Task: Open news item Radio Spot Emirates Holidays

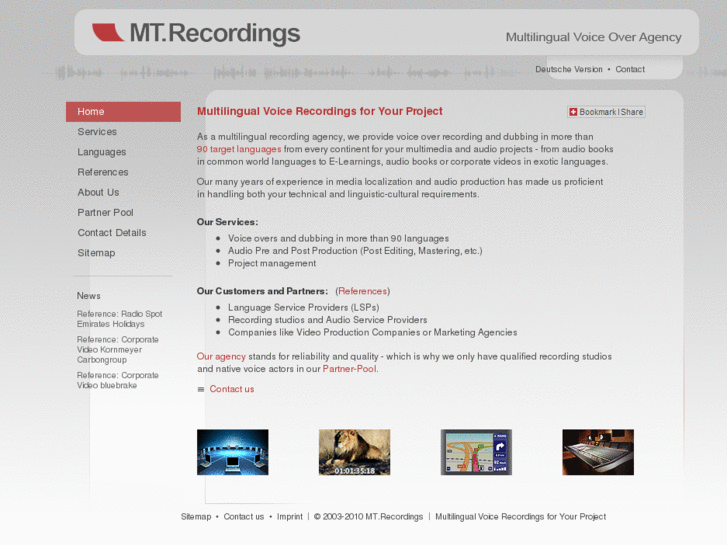Action: (120, 319)
